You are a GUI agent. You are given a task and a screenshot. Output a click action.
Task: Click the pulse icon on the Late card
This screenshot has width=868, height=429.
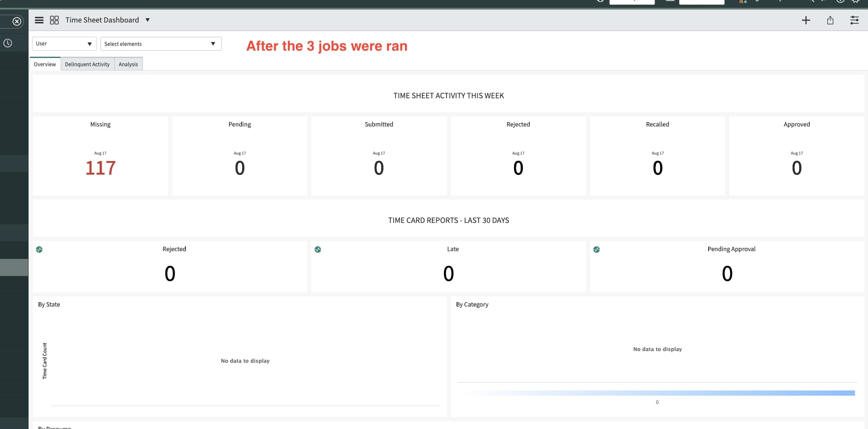[x=318, y=249]
